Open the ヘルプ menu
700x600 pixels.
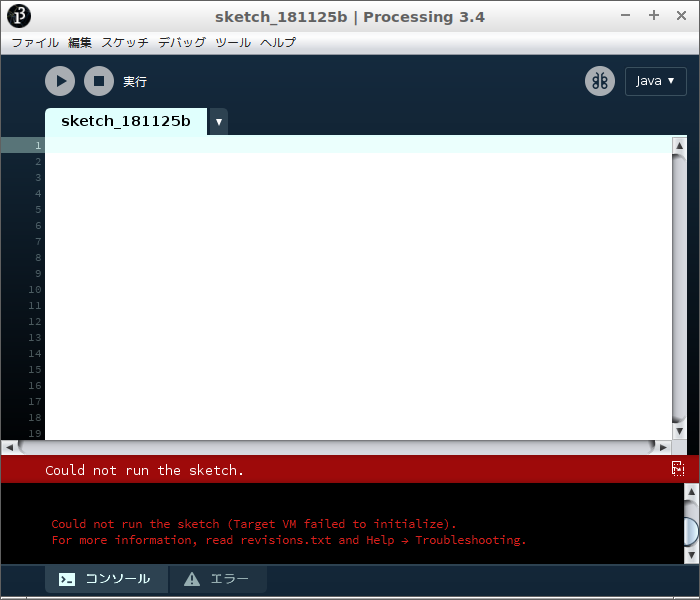pos(278,43)
